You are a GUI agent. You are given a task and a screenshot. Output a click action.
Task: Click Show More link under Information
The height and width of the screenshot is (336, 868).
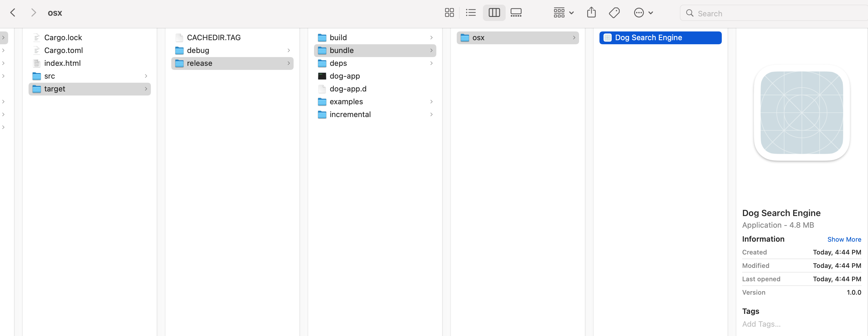point(844,239)
